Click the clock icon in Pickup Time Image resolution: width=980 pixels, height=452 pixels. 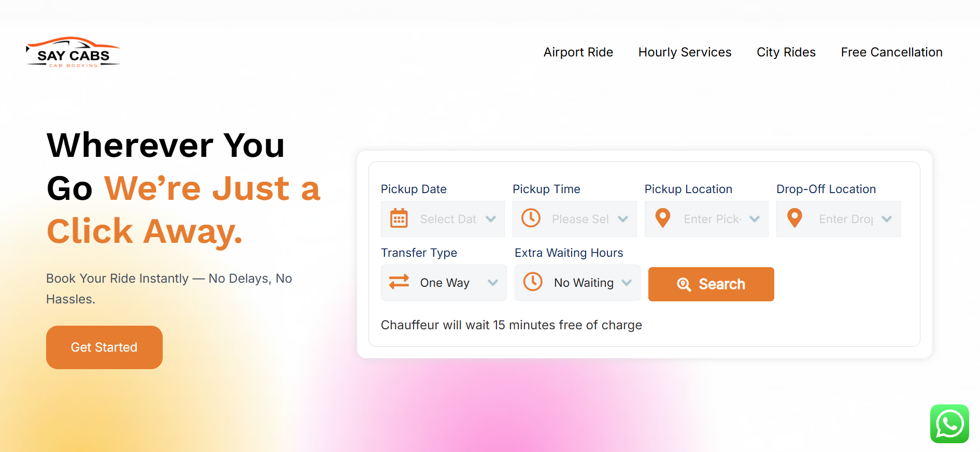pos(531,218)
